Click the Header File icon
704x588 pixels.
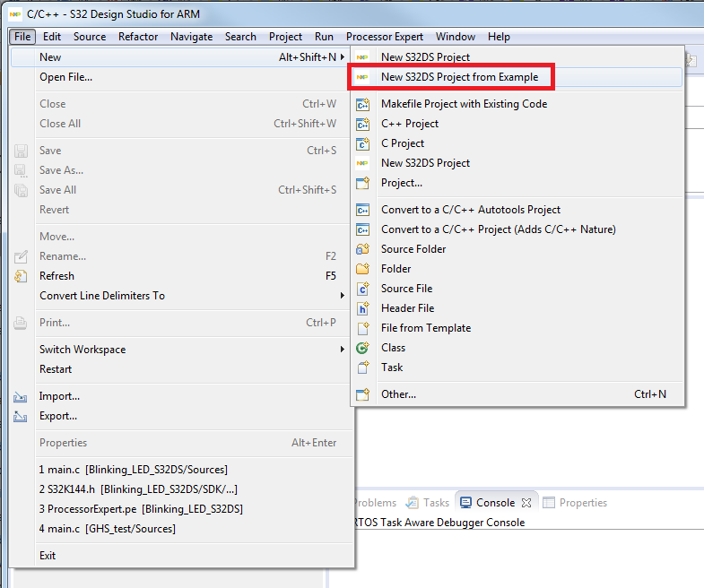click(x=363, y=308)
